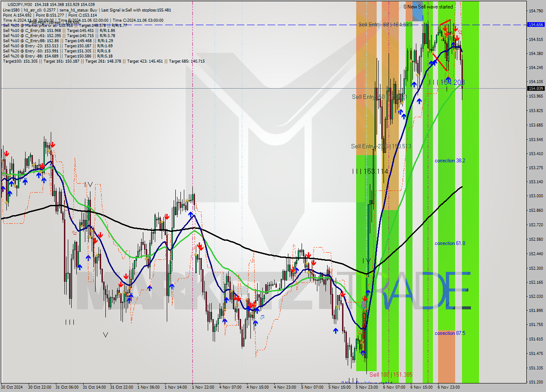Select the 'Sell Entry -88 | 154.689' chart label
The height and width of the screenshot is (392, 546).
[385, 25]
